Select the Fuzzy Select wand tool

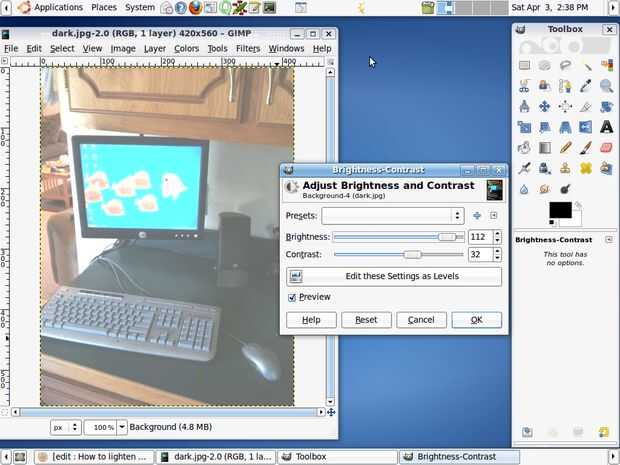pyautogui.click(x=586, y=65)
